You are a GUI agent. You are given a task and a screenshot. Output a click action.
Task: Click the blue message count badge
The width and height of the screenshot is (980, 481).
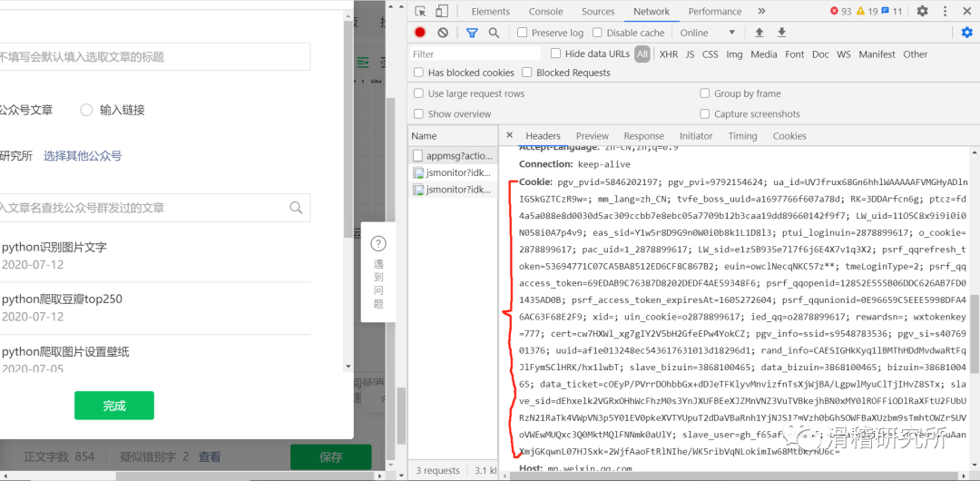click(892, 11)
